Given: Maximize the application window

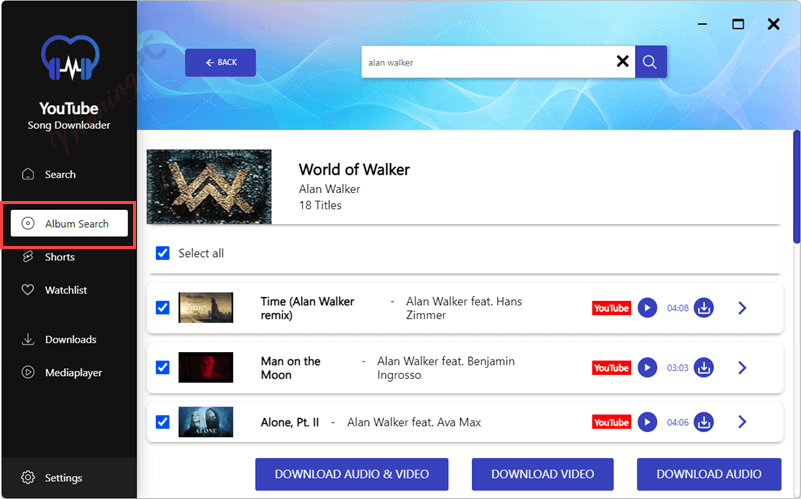Looking at the screenshot, I should 738,24.
